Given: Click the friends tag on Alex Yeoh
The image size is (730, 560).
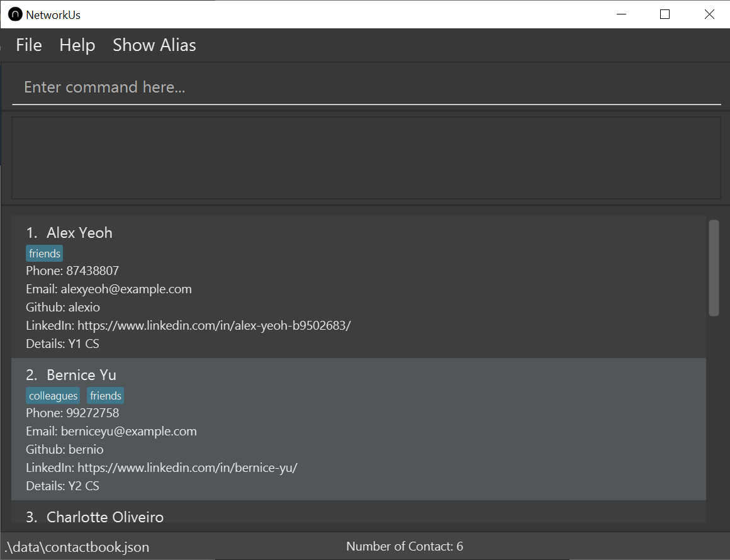Looking at the screenshot, I should click(x=45, y=254).
